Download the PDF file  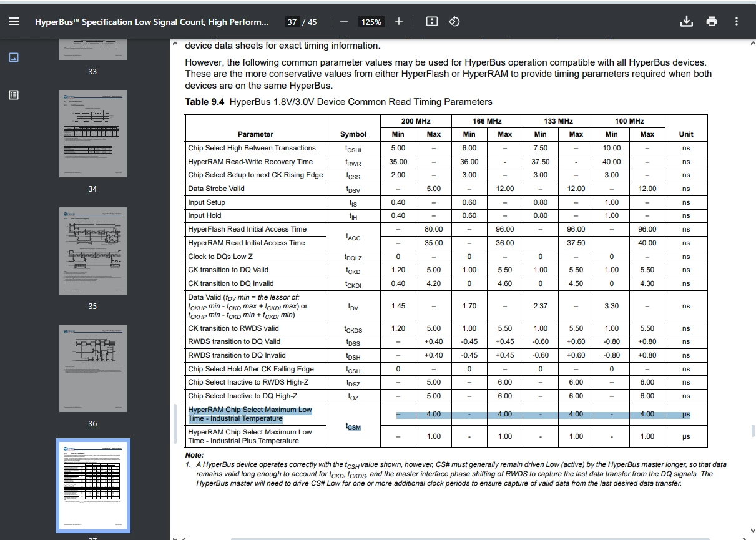687,21
